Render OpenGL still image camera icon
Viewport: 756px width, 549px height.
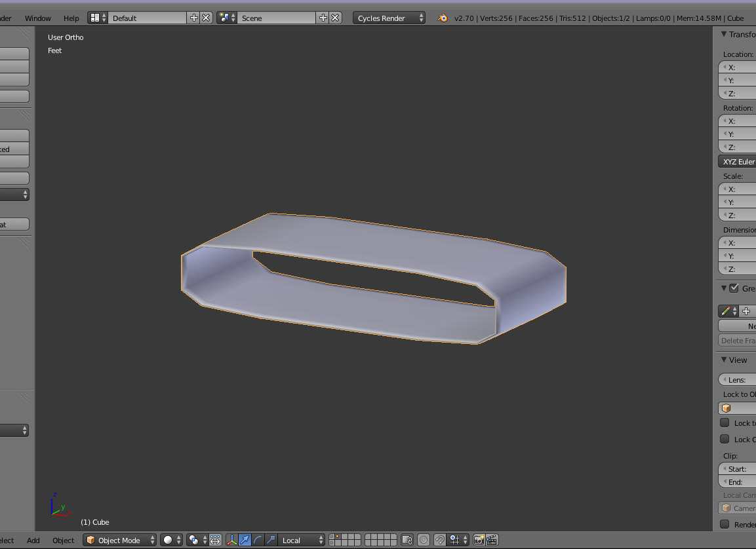pyautogui.click(x=479, y=540)
